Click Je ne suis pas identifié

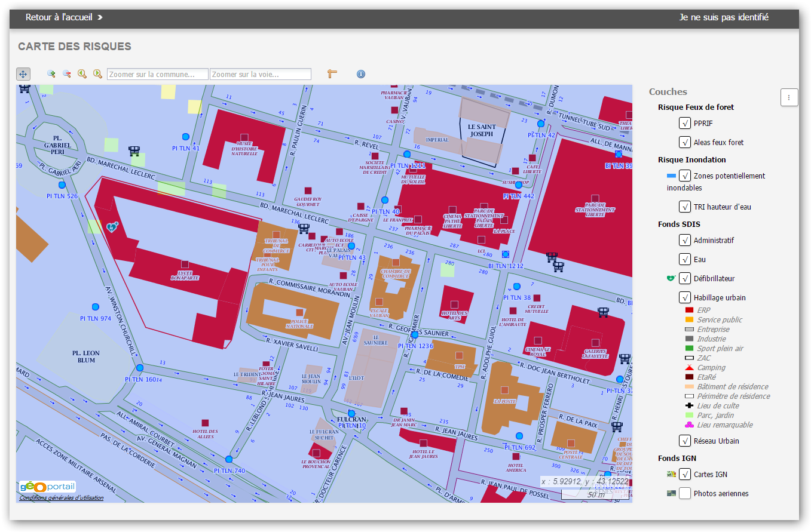(724, 17)
